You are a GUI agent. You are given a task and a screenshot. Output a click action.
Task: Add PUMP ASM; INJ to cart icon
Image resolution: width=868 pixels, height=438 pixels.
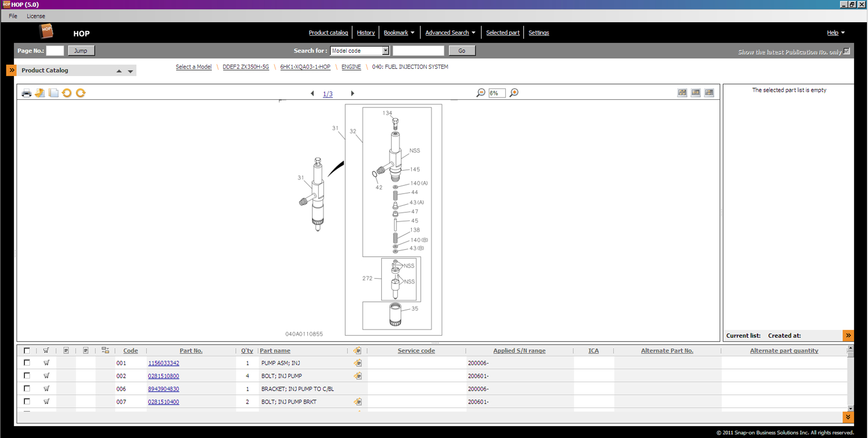tap(46, 363)
